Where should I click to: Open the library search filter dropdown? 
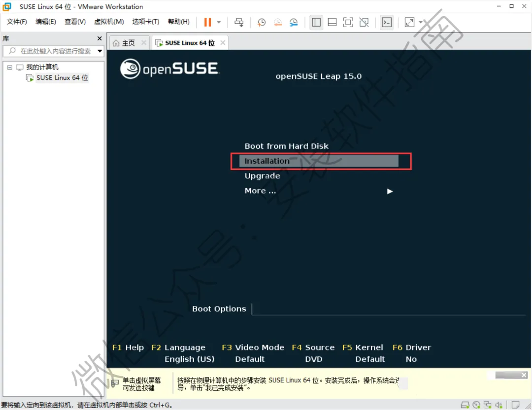(100, 51)
